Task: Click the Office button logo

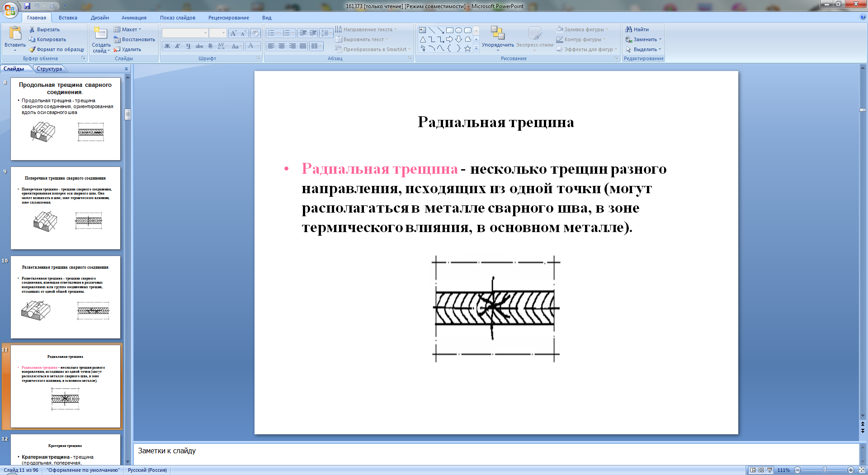Action: click(x=10, y=9)
